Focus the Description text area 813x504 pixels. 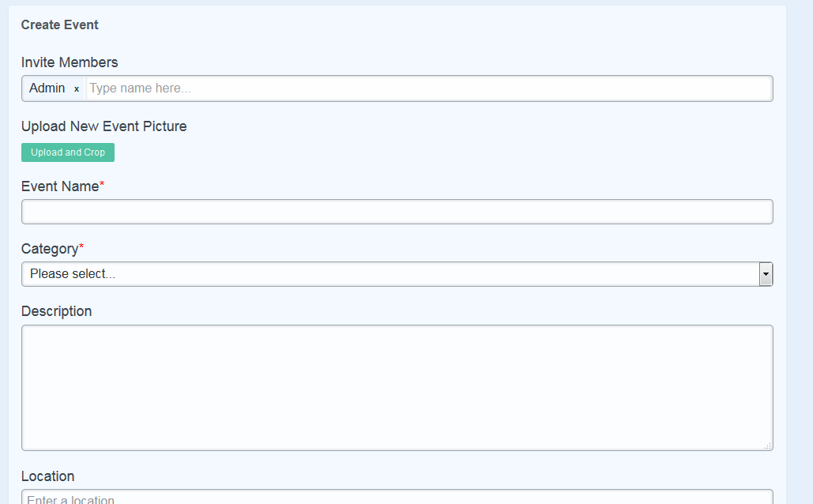(x=397, y=387)
